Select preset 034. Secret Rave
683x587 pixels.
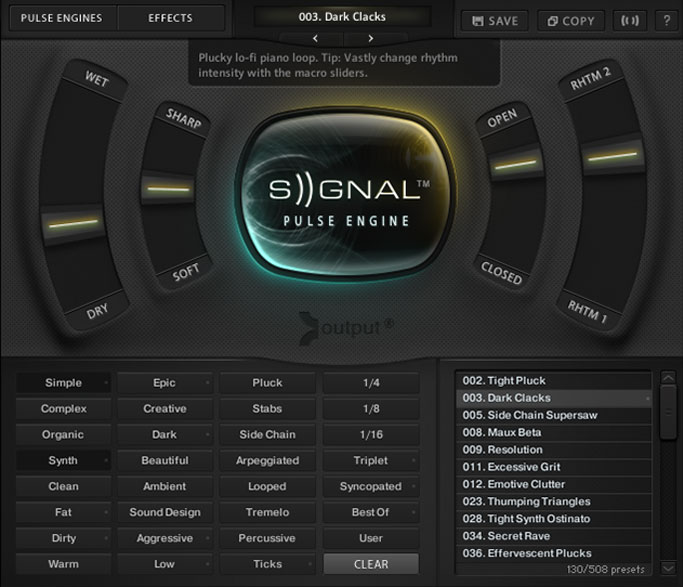[554, 536]
